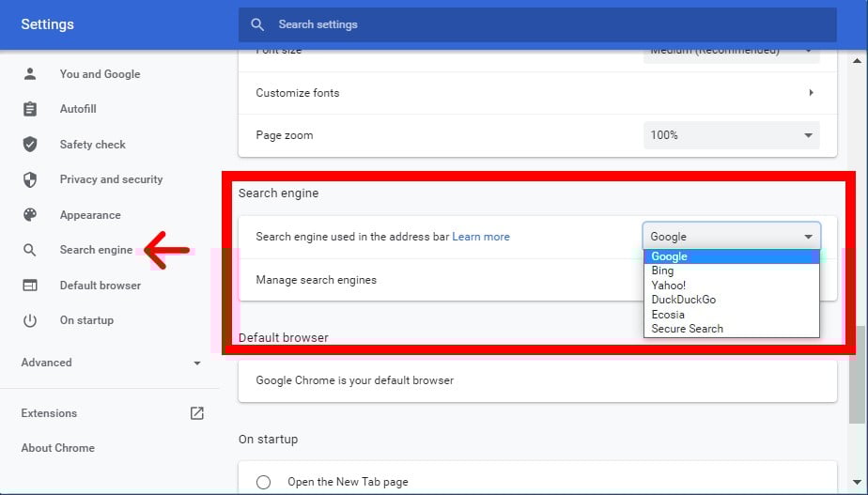
Task: Open About Chrome page
Action: point(58,448)
